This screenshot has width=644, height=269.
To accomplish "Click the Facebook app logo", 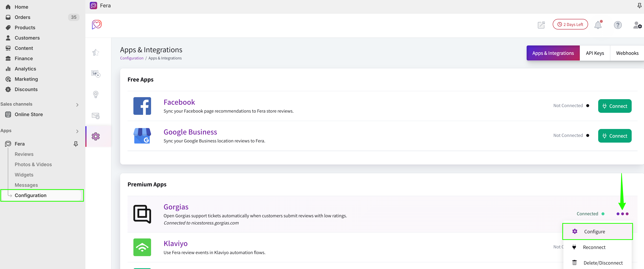I will [x=142, y=106].
